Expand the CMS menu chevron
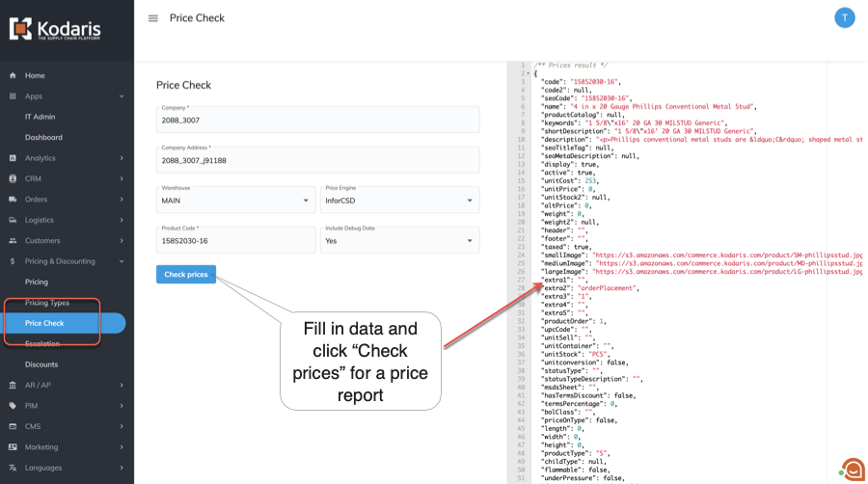Image resolution: width=868 pixels, height=484 pixels. point(122,426)
